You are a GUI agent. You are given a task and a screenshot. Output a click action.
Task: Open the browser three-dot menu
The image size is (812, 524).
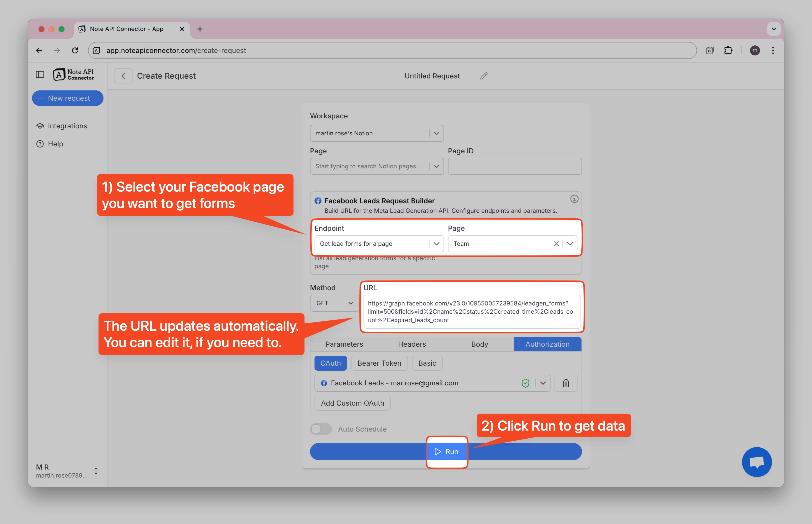[773, 50]
